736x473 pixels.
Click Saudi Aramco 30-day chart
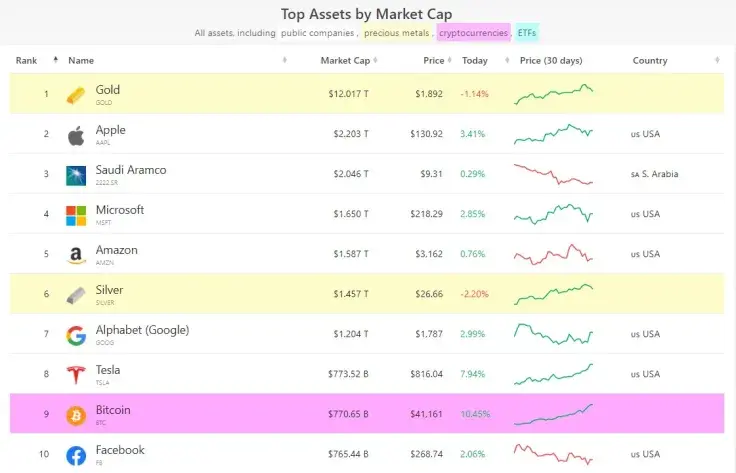(553, 174)
